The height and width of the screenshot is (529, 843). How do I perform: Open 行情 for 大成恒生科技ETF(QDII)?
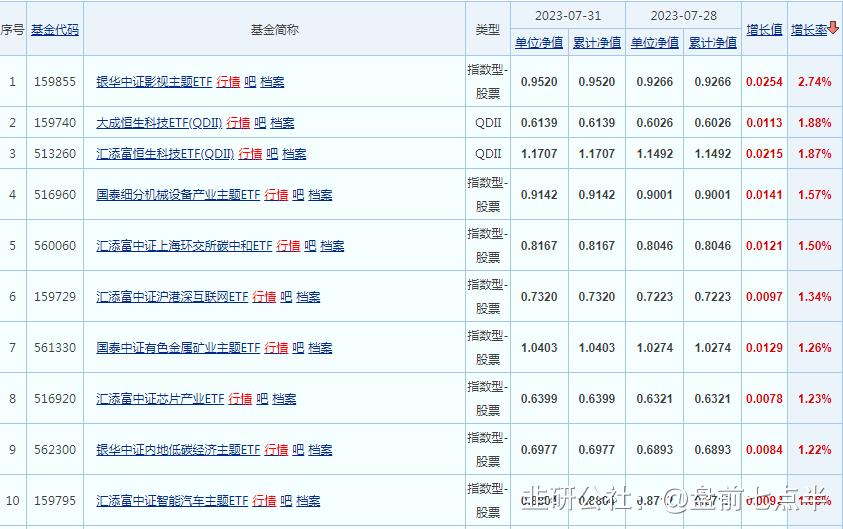click(238, 123)
